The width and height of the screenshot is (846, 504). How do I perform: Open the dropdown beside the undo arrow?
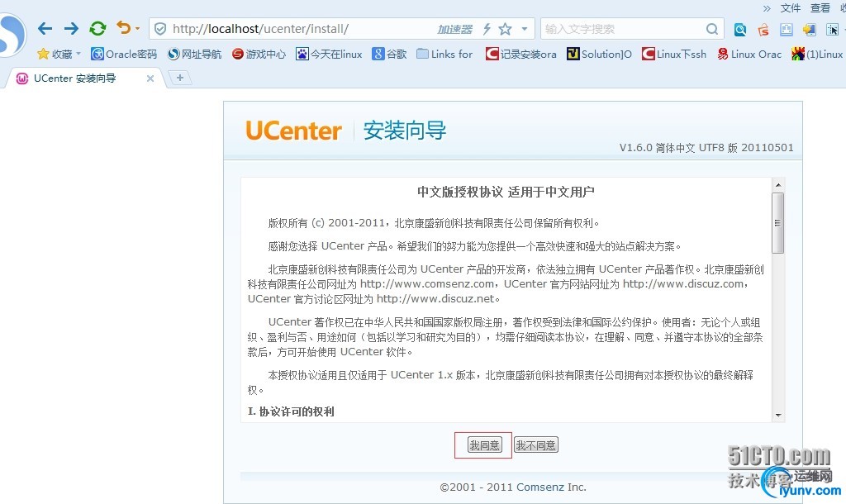(138, 29)
